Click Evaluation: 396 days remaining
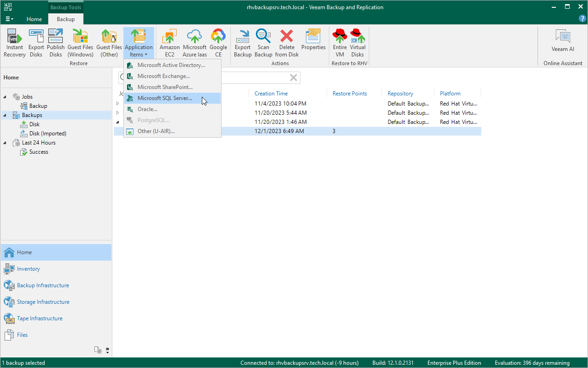588x368 pixels. (x=532, y=363)
